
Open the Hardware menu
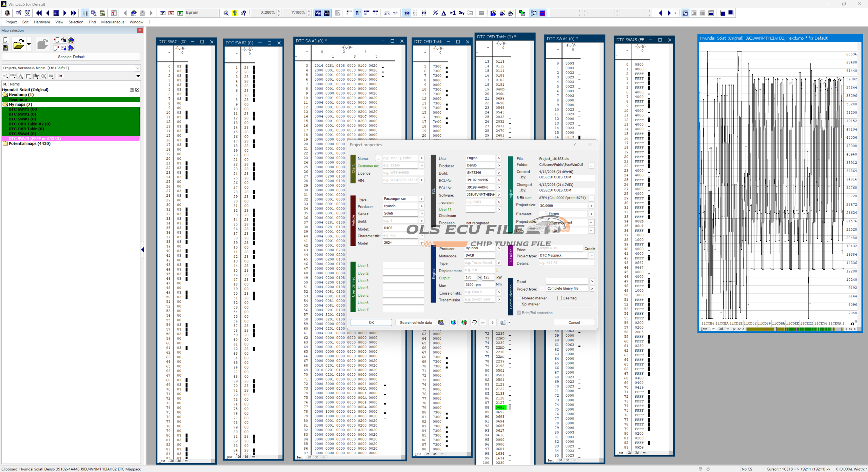[42, 22]
